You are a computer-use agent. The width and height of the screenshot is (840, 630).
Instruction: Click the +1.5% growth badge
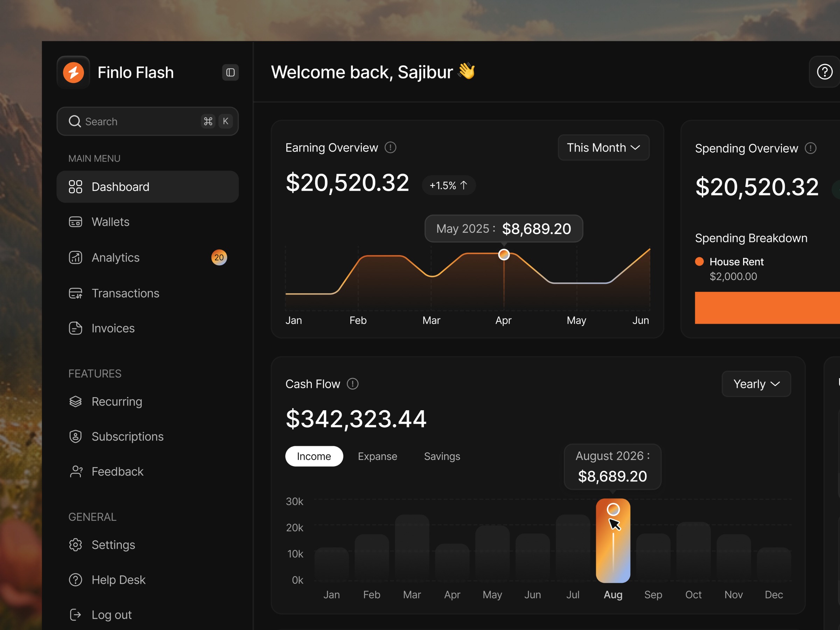[x=448, y=185]
